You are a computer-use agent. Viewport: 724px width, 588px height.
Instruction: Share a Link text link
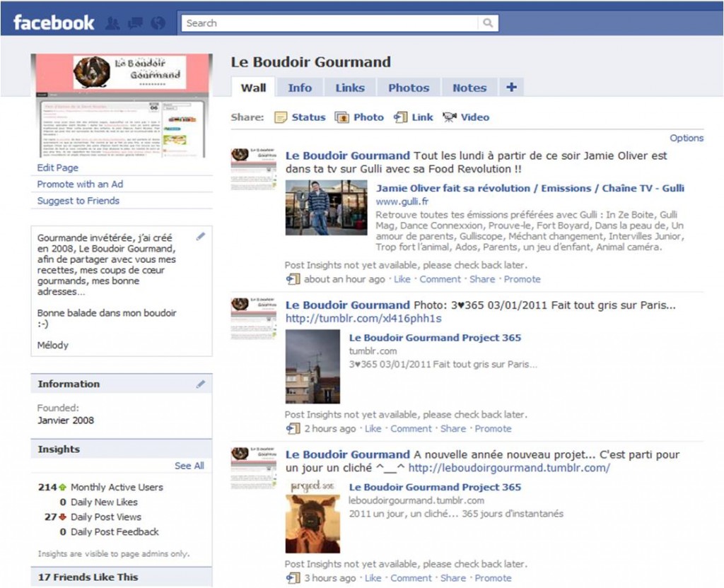[x=423, y=117]
